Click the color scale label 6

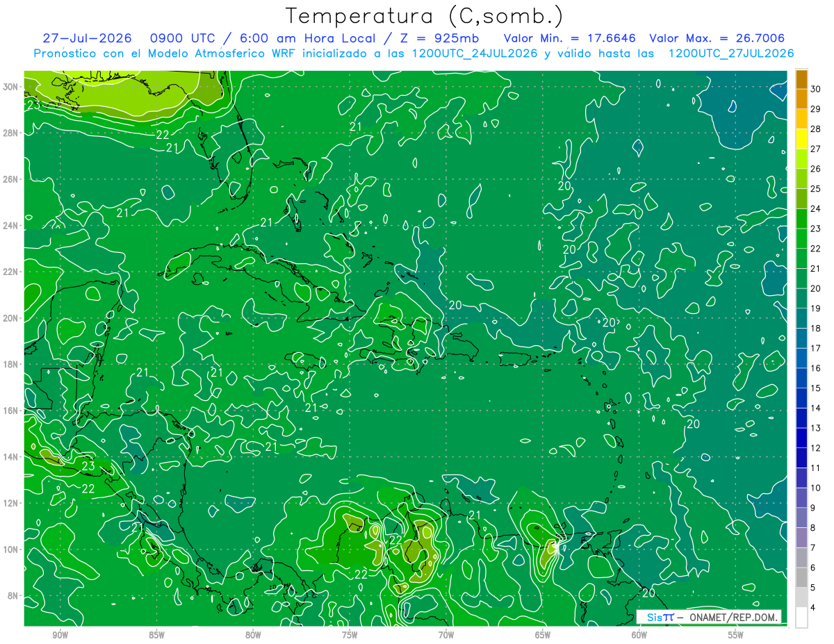[x=814, y=568]
